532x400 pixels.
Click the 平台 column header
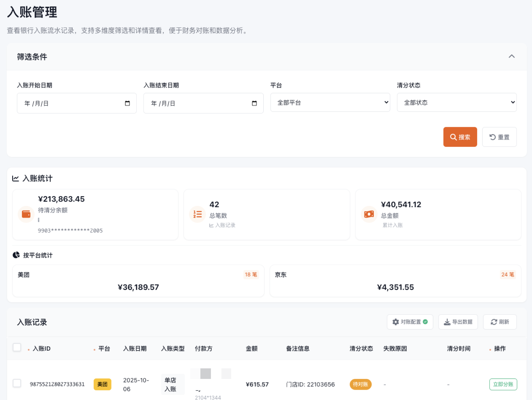(x=104, y=348)
